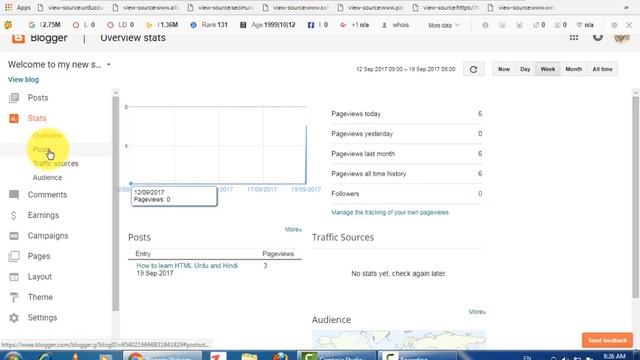The height and width of the screenshot is (360, 640).
Task: Click the Entry column header
Action: [x=143, y=254]
